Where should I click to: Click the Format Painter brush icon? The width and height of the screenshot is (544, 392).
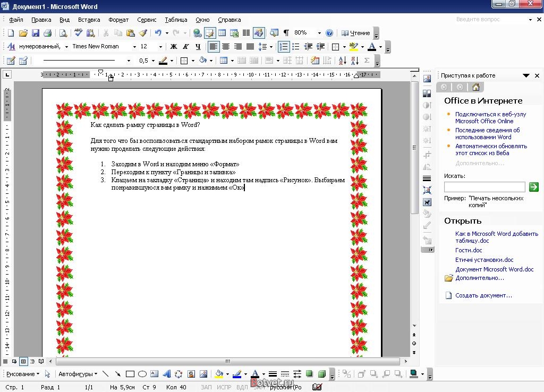142,33
